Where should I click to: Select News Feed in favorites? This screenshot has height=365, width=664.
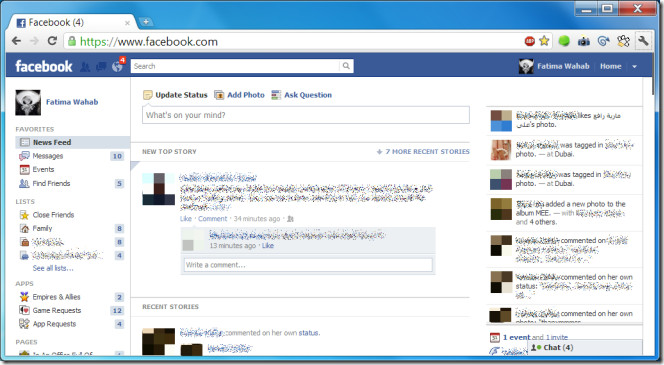click(72, 142)
